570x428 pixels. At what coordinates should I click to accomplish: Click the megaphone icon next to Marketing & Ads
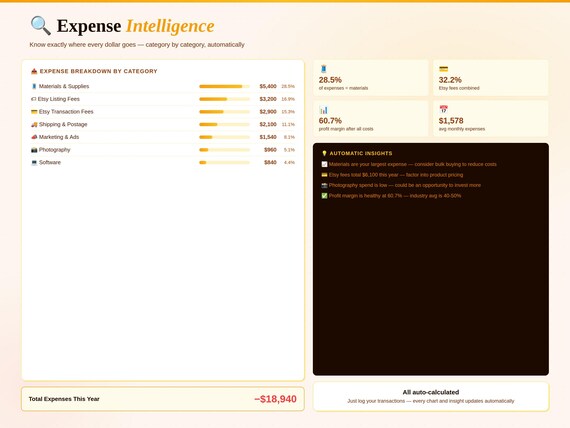(x=34, y=137)
